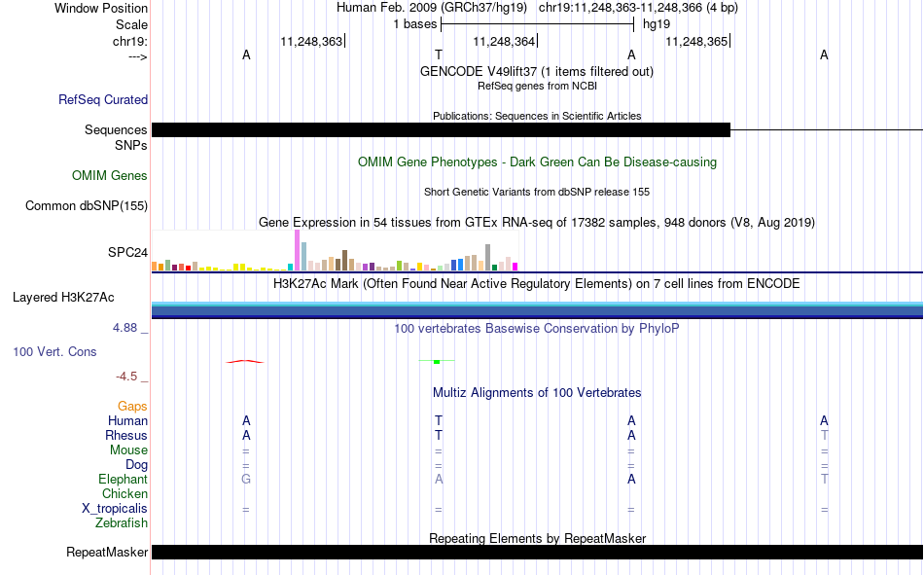The image size is (924, 575).
Task: Click the -4.5 PhyloP lower scale value
Action: [126, 377]
